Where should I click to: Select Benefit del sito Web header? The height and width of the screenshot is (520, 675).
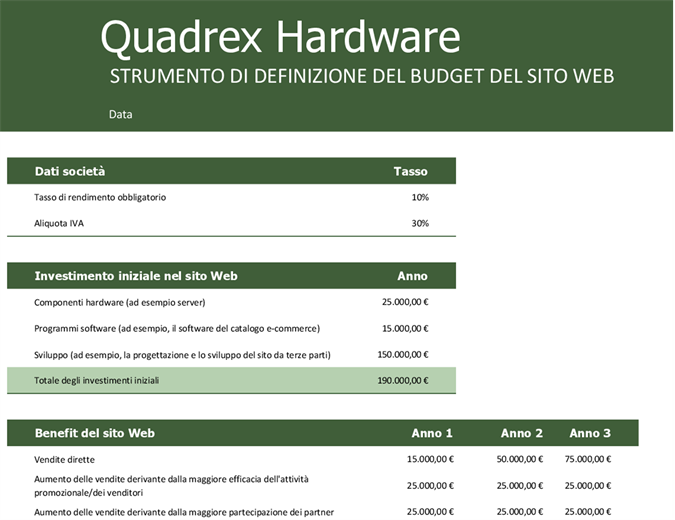tap(95, 433)
